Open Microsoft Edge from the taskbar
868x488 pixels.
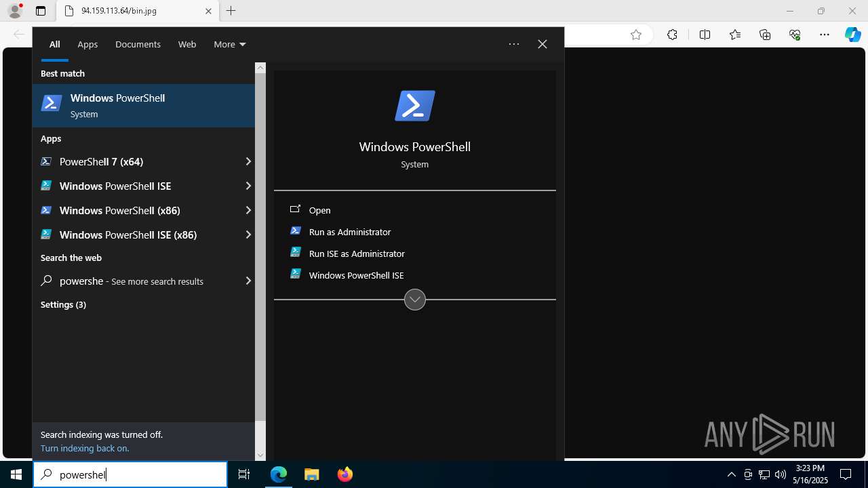[279, 474]
